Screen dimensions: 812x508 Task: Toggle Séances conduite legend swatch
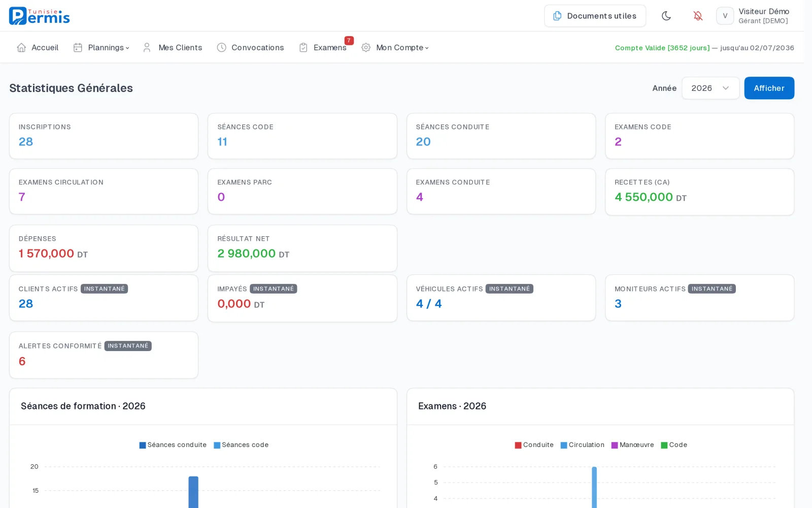143,445
